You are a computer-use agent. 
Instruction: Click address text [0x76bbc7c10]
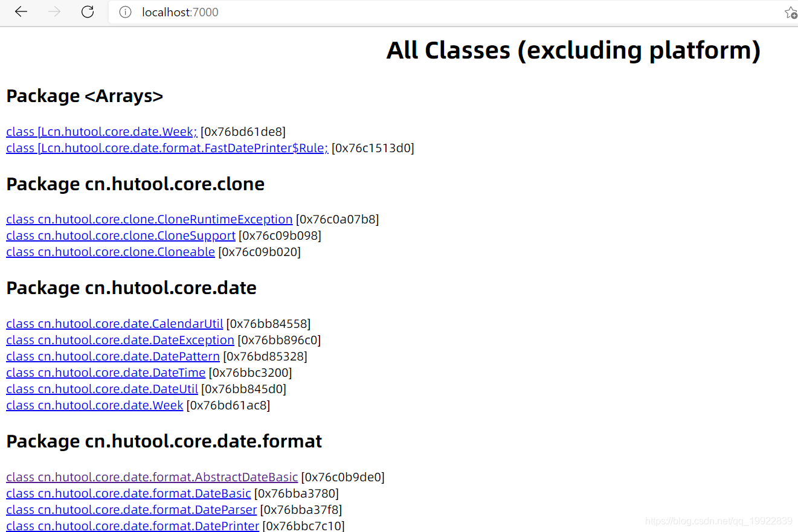[x=303, y=526]
